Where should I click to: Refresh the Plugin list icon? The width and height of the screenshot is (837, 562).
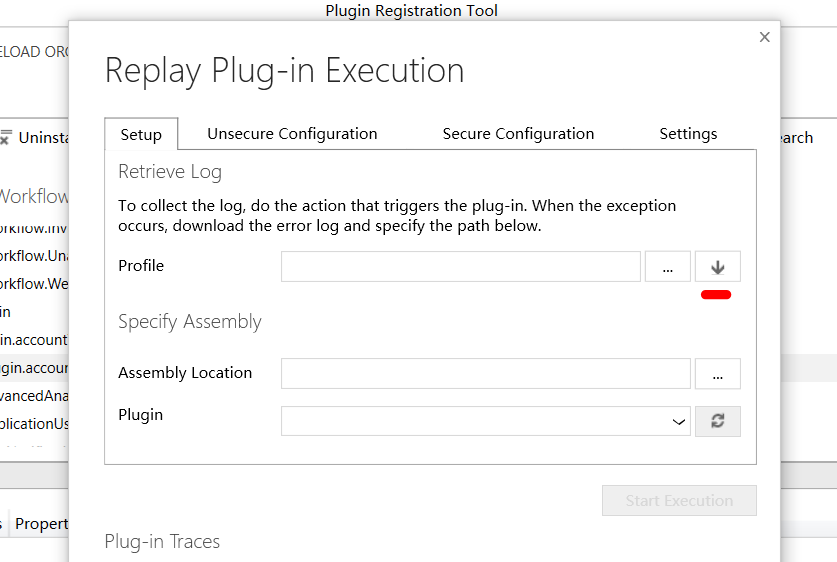pos(717,421)
